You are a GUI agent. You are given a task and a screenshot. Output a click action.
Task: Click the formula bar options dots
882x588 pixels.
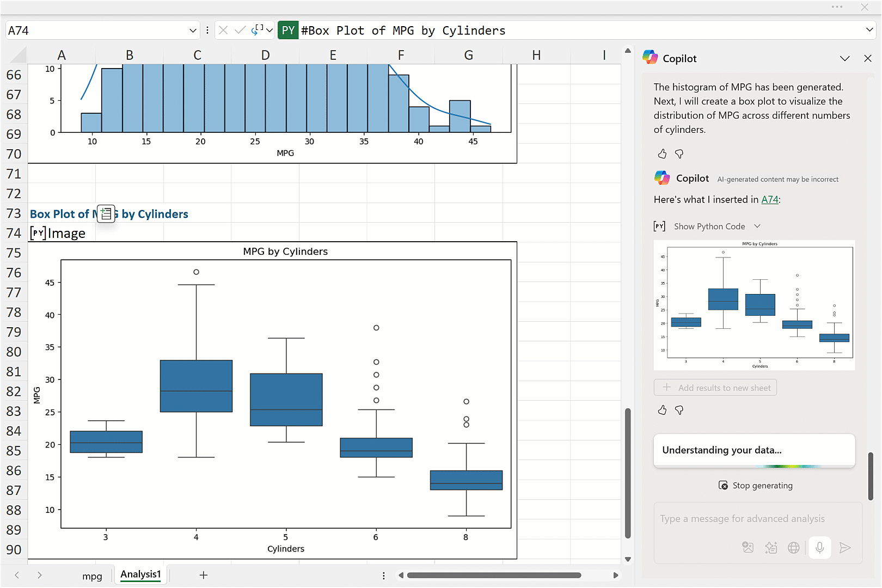[207, 30]
